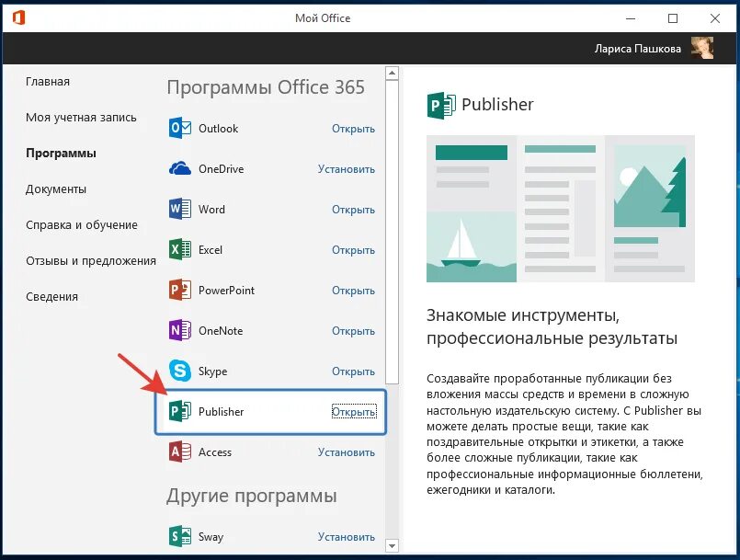Open PowerPoint via Открыть link
Image resolution: width=740 pixels, height=560 pixels.
point(353,291)
